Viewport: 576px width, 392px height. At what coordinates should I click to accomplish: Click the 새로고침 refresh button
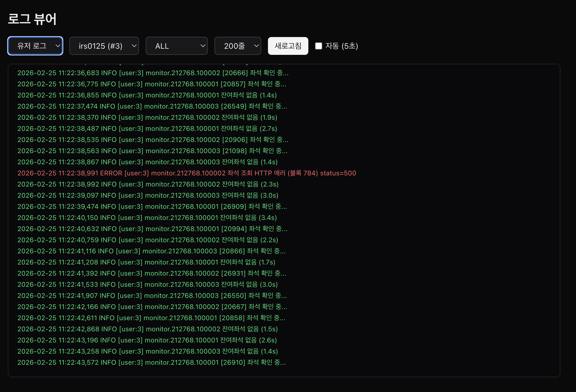[288, 46]
